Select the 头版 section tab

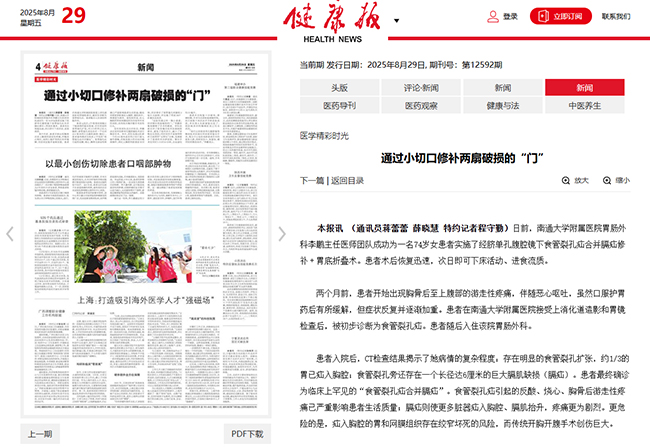(x=340, y=87)
